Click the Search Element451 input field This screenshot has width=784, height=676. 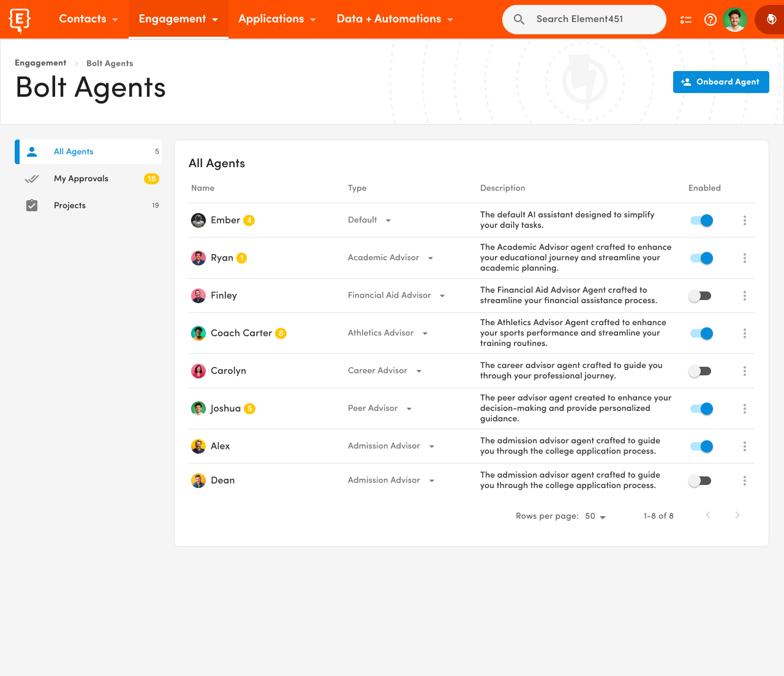pyautogui.click(x=583, y=19)
